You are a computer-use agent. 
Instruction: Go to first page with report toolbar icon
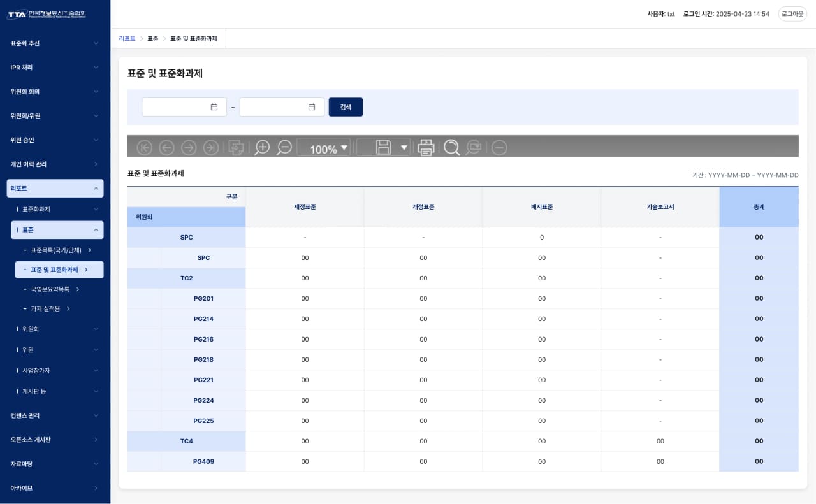(x=145, y=148)
